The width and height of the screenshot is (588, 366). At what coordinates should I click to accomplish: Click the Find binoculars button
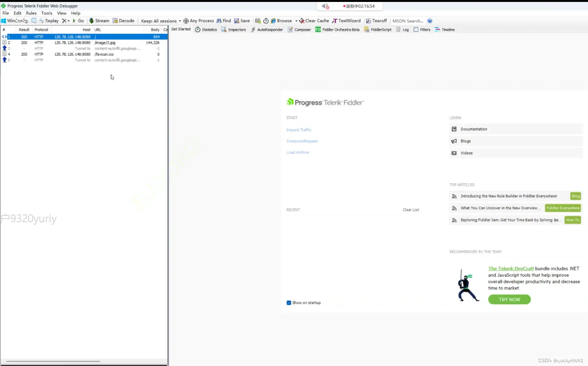click(x=224, y=21)
